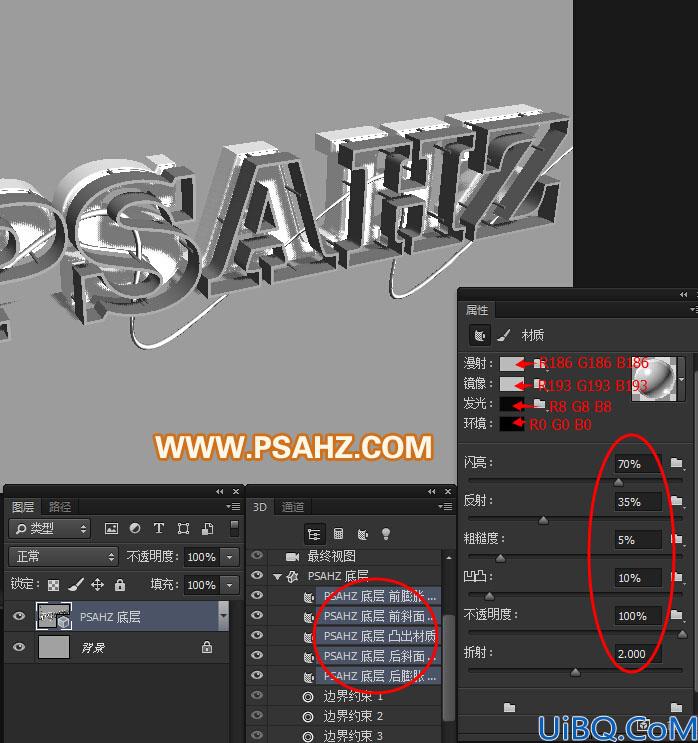Click the 最终视图 camera icon
This screenshot has width=698, height=743.
coord(292,556)
